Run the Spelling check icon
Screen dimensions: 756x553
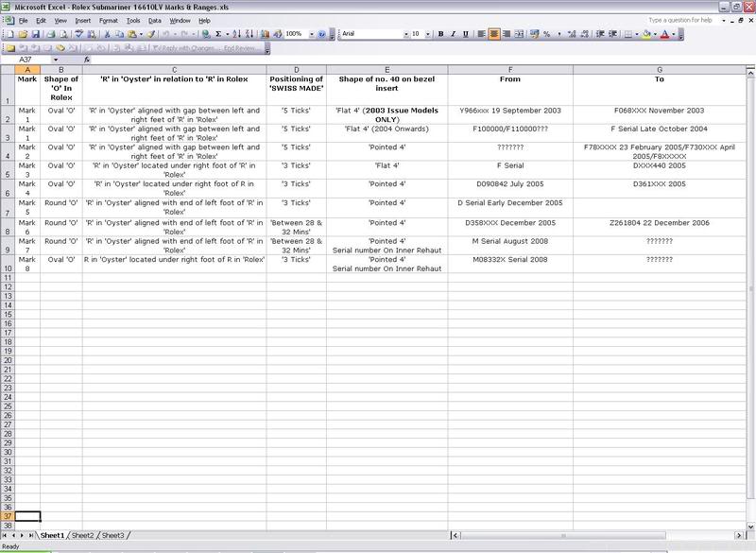(79, 34)
